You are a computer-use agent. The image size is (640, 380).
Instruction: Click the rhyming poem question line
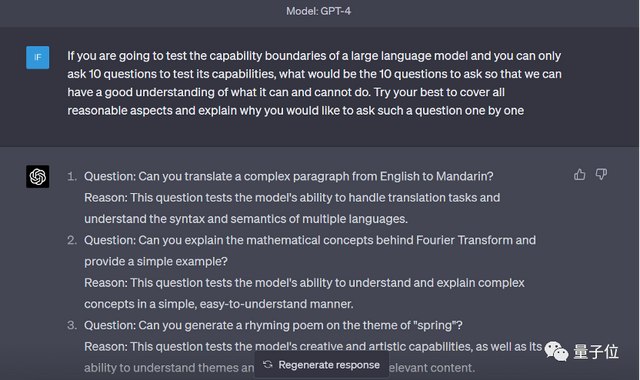(x=273, y=325)
